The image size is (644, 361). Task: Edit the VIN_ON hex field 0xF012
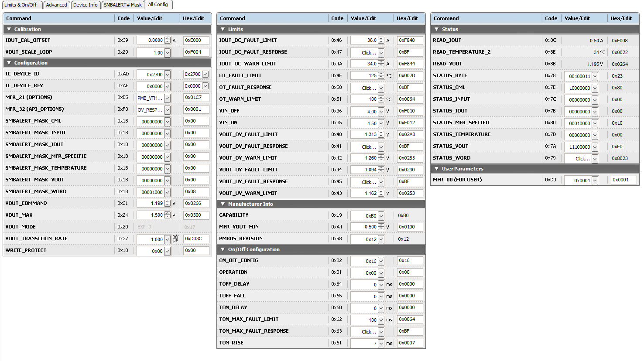pos(410,123)
